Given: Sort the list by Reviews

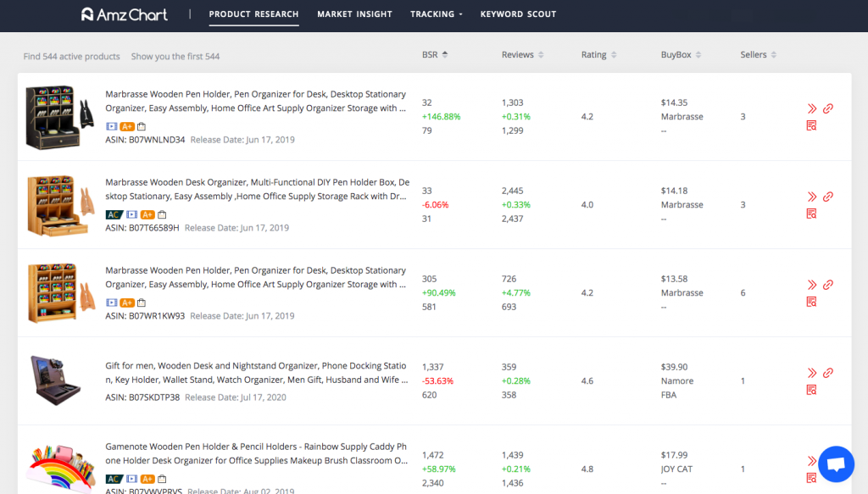Looking at the screenshot, I should point(522,55).
